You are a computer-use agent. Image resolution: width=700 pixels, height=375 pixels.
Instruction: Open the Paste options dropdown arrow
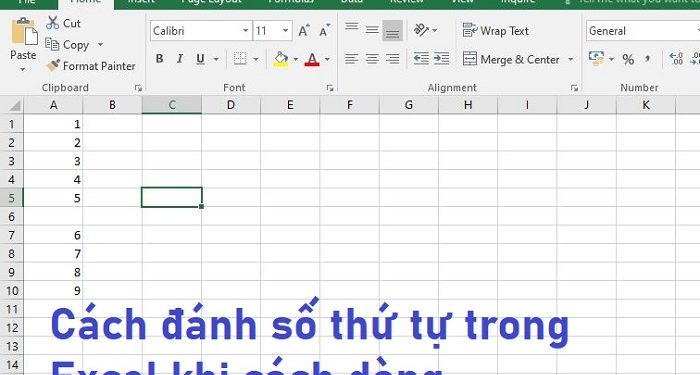(x=23, y=69)
